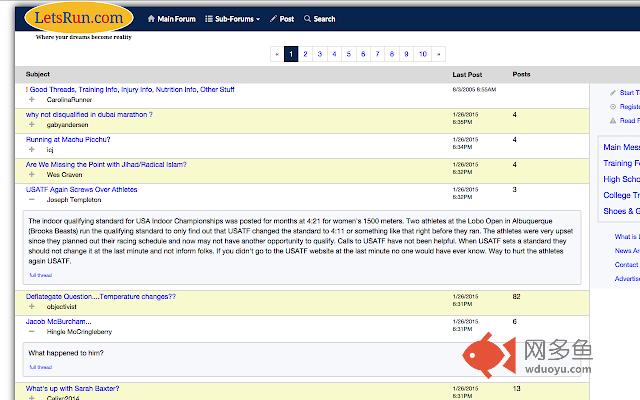Expand the Wes Craven thread preview

(x=32, y=174)
